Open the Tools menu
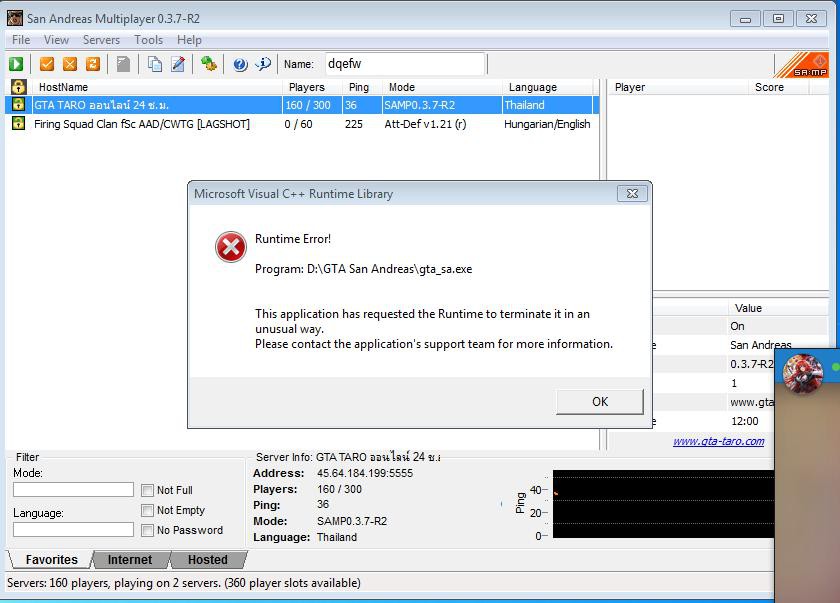Screen dimensions: 840x603 [148, 40]
